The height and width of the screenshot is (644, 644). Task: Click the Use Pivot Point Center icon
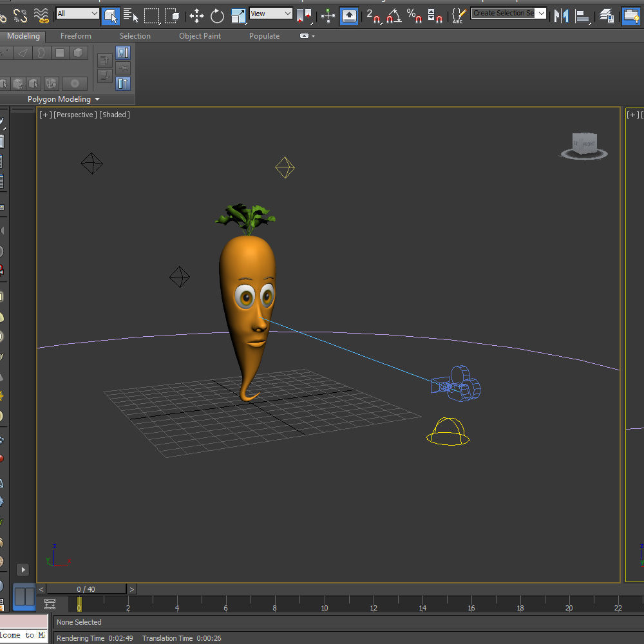point(305,16)
